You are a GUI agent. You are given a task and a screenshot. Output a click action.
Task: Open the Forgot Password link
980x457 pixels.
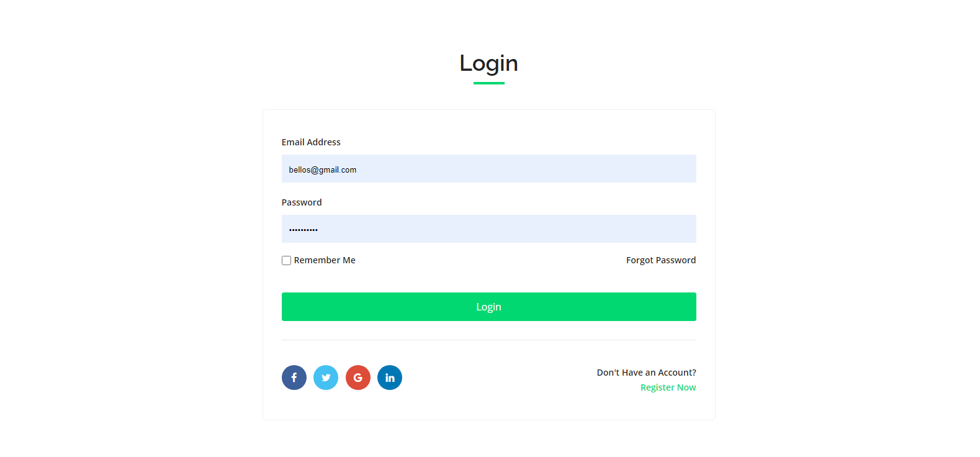click(661, 260)
